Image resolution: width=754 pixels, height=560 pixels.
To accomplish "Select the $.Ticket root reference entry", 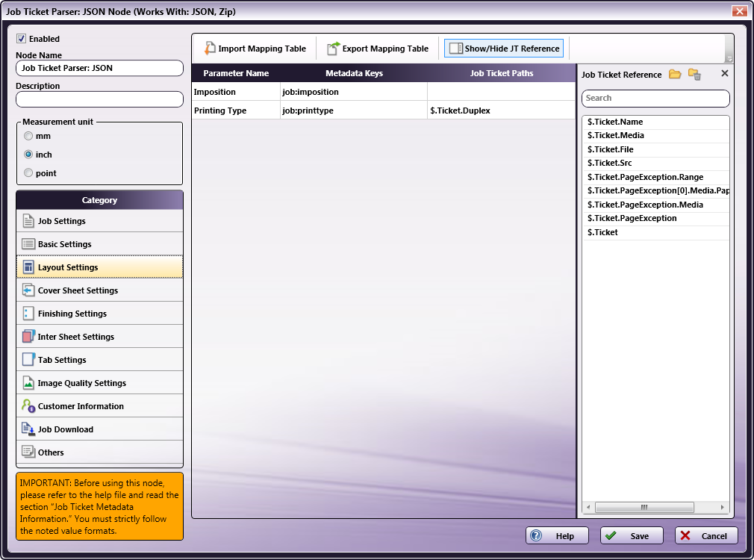I will [x=656, y=232].
